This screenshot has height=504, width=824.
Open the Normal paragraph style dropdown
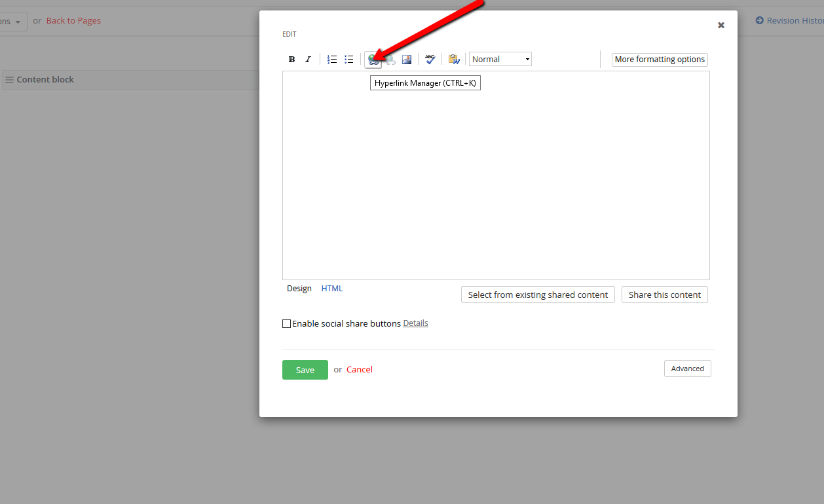[x=500, y=58]
